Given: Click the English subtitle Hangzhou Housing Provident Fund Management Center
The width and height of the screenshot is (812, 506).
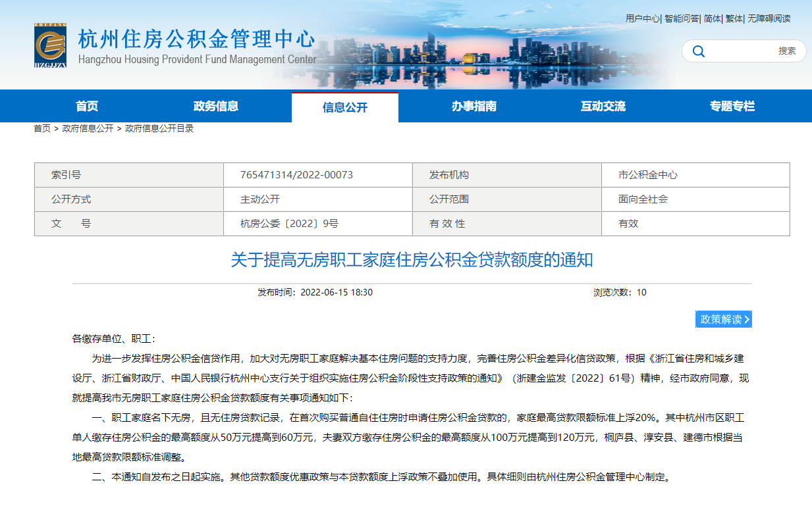Looking at the screenshot, I should coord(197,59).
